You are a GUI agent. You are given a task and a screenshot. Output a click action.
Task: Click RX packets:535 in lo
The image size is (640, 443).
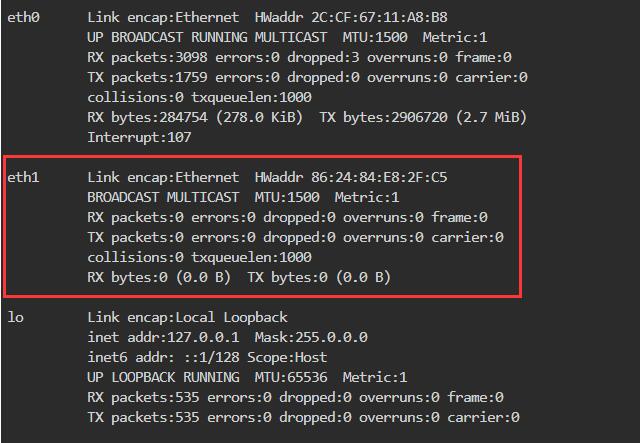click(143, 397)
